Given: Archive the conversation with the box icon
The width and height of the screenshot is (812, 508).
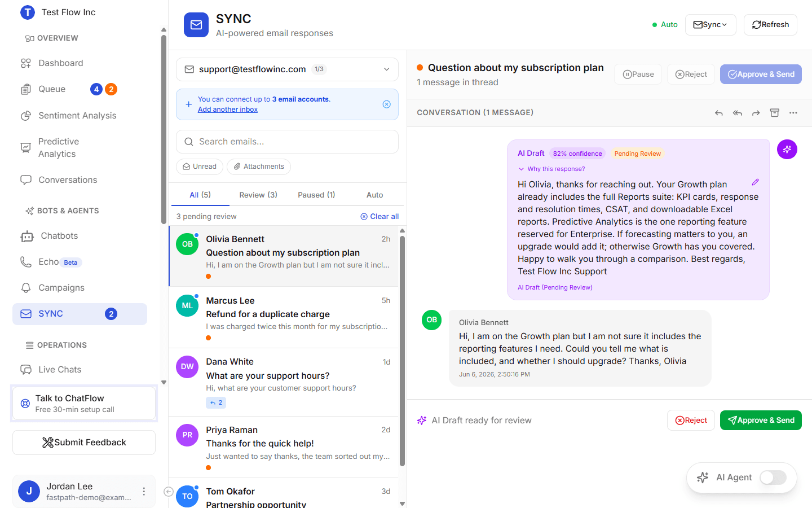Looking at the screenshot, I should click(775, 113).
